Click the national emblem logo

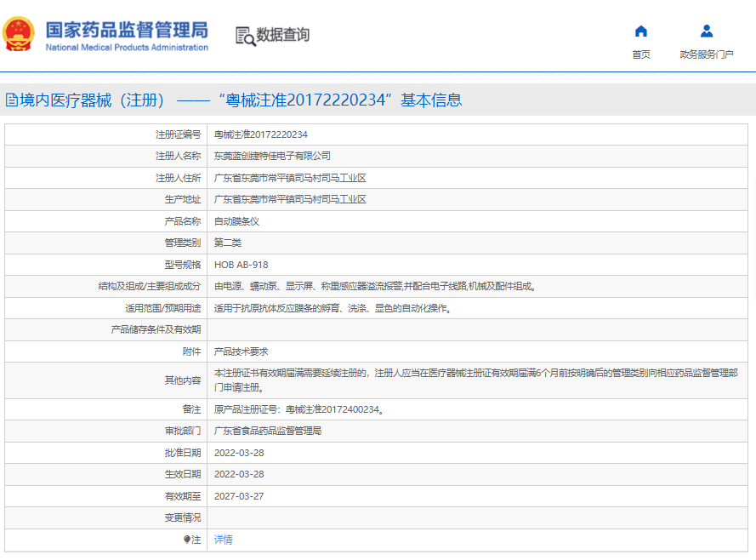point(19,34)
